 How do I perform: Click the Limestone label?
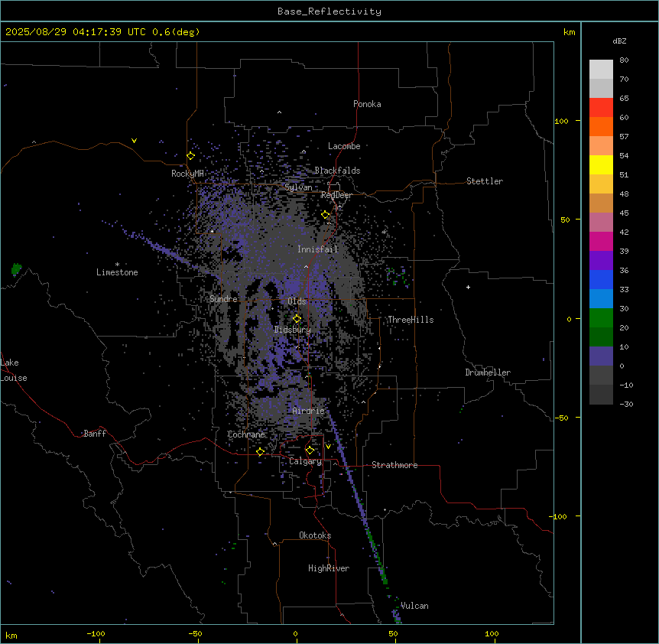117,272
